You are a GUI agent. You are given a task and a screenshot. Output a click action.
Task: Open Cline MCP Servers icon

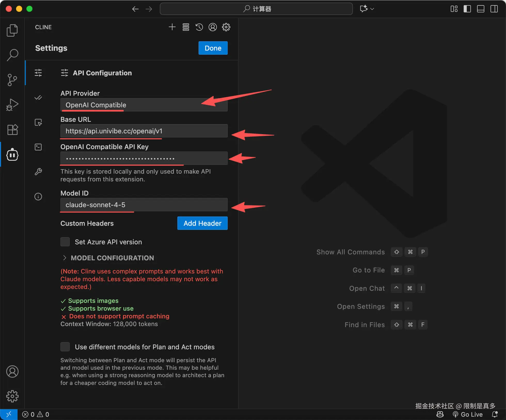(186, 27)
